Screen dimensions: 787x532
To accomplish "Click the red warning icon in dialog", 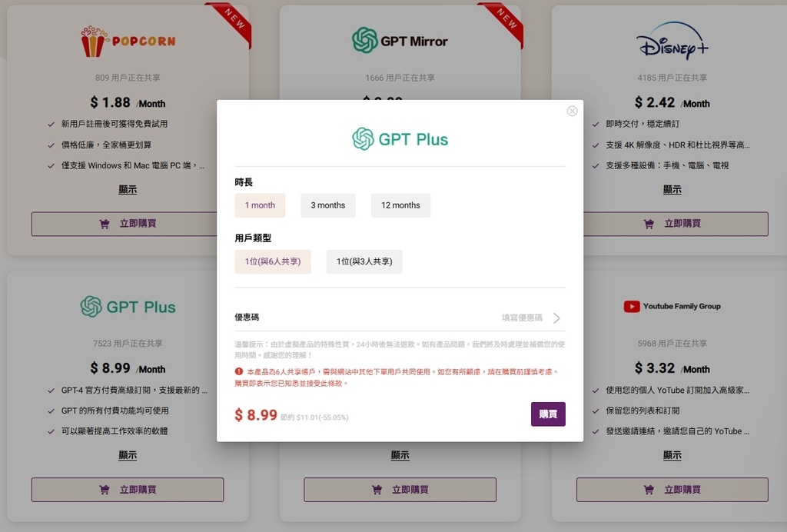I will pyautogui.click(x=239, y=371).
